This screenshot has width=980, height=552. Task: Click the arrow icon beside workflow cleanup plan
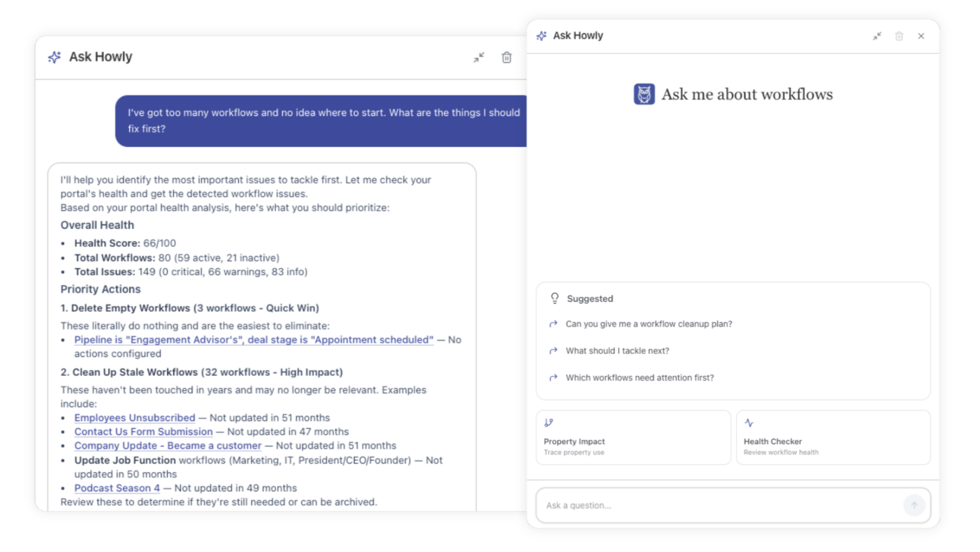(553, 324)
